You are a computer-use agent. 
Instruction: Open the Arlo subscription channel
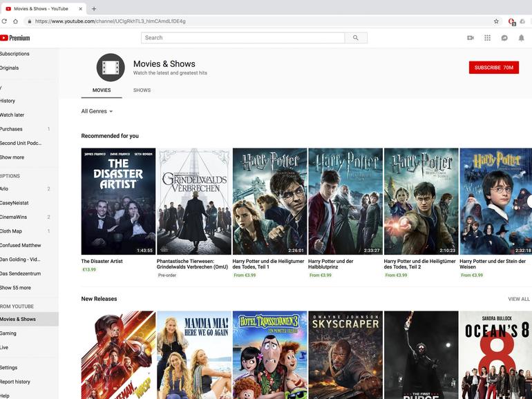4,189
